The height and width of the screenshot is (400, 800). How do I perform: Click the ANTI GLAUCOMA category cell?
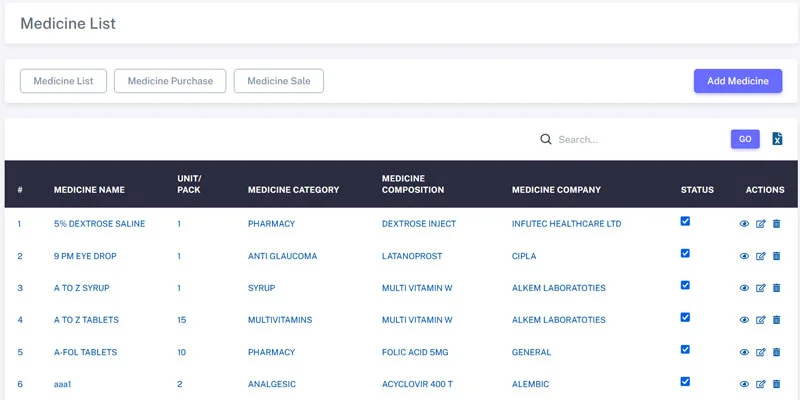coord(282,256)
